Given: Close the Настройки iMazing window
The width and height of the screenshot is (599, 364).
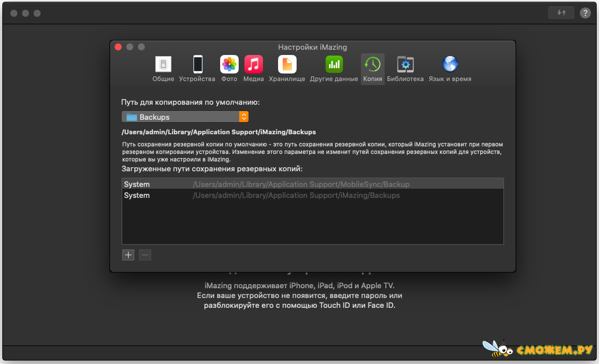Looking at the screenshot, I should pos(118,47).
